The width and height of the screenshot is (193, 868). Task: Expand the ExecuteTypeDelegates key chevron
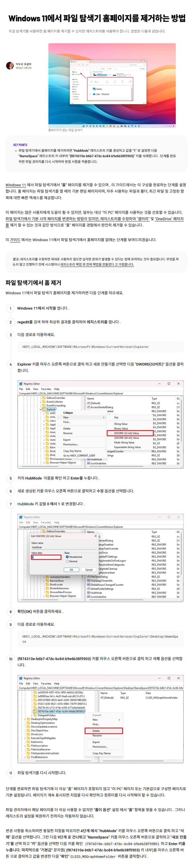(x=25, y=738)
